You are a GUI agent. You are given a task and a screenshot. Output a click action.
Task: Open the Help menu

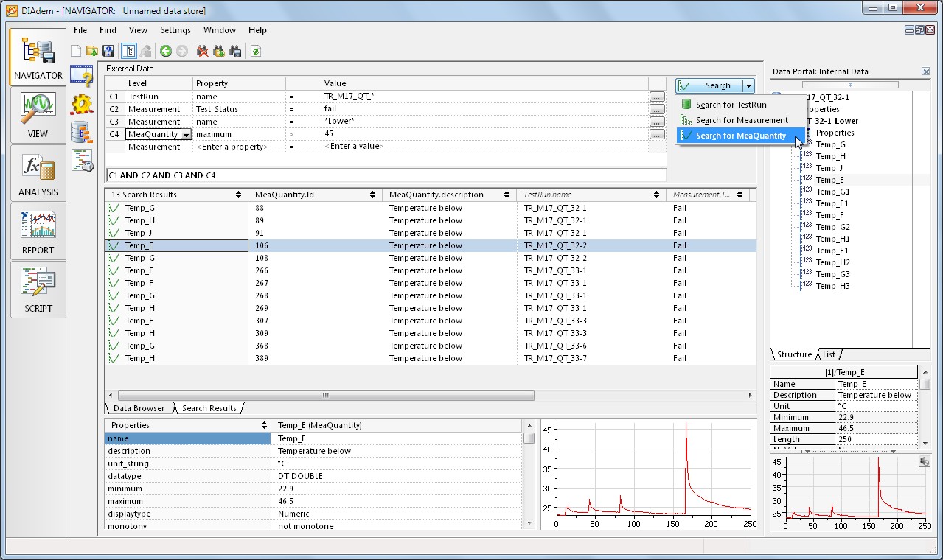coord(257,30)
